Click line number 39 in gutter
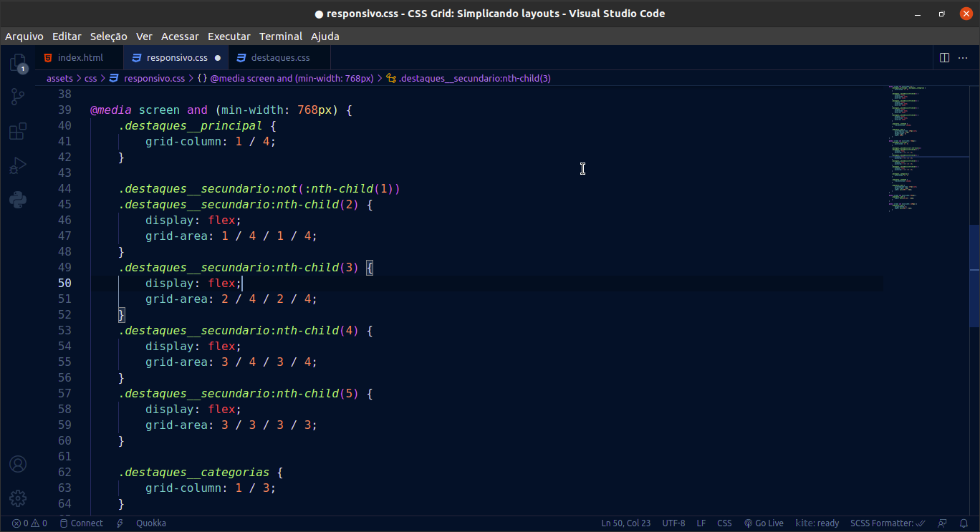 click(x=64, y=110)
